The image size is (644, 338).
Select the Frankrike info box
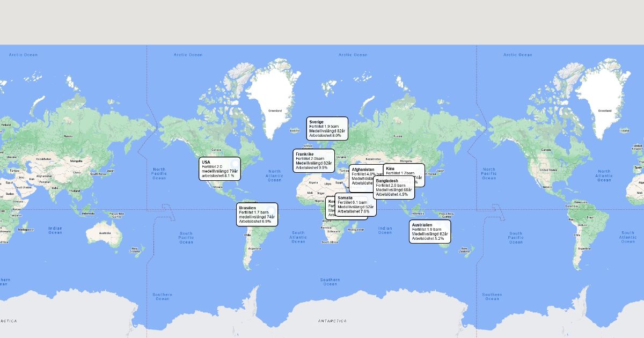click(x=313, y=161)
